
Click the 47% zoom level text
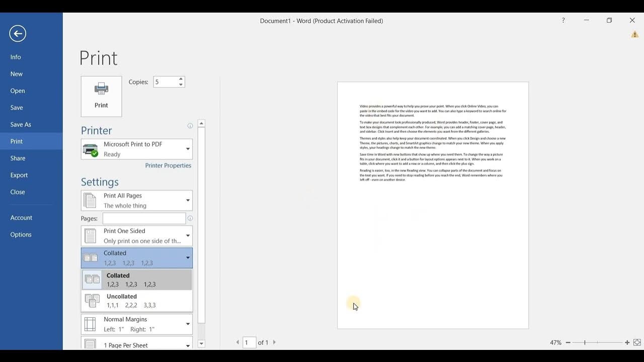[x=555, y=342]
